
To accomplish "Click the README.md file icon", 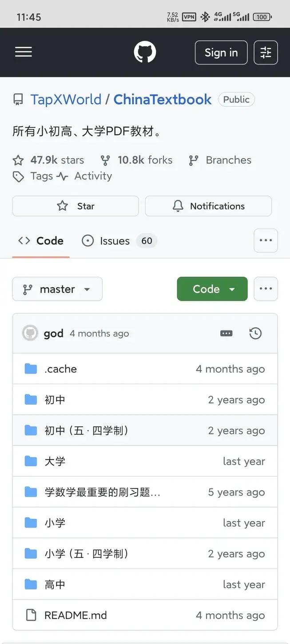I will pyautogui.click(x=31, y=615).
